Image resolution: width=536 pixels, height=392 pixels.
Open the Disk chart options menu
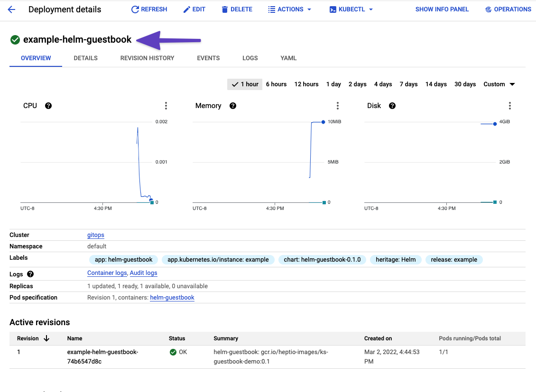tap(510, 106)
